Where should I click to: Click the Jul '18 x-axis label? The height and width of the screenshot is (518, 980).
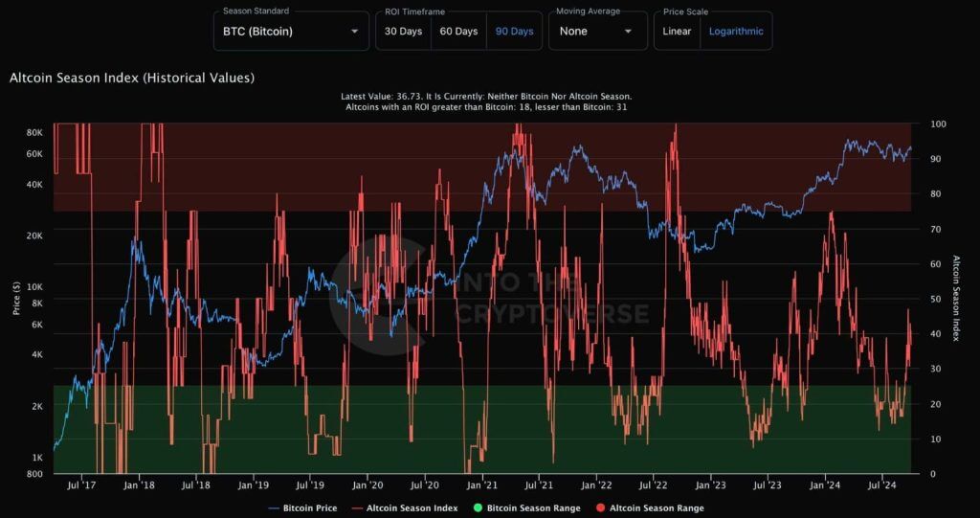pyautogui.click(x=195, y=484)
